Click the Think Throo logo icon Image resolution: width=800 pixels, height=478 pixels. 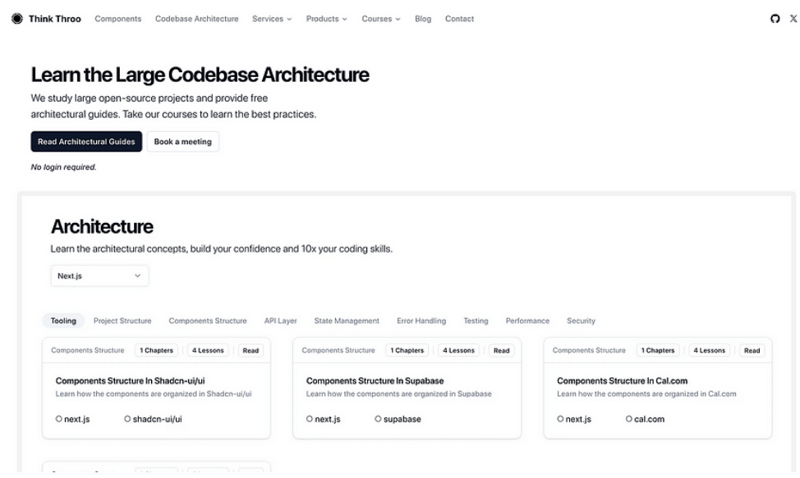pos(17,19)
